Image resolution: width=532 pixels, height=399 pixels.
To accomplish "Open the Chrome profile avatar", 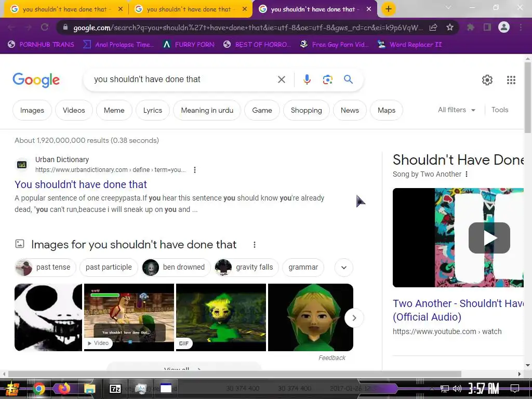I will (x=504, y=27).
